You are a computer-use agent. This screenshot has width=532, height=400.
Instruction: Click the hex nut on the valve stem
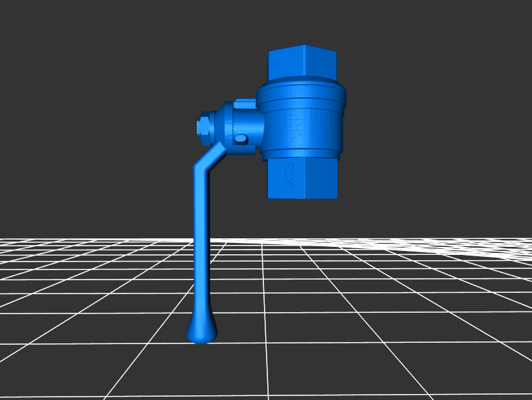coord(204,126)
